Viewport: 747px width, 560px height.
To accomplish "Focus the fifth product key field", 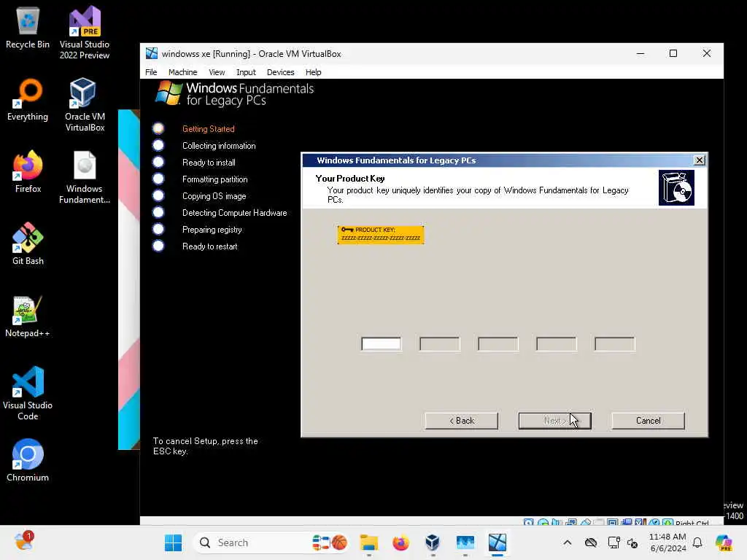I will (614, 344).
